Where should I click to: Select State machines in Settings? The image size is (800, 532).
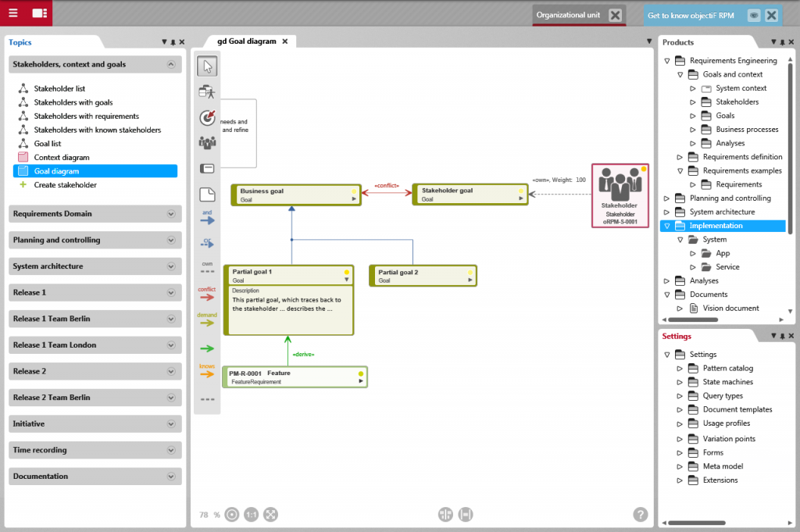[727, 382]
